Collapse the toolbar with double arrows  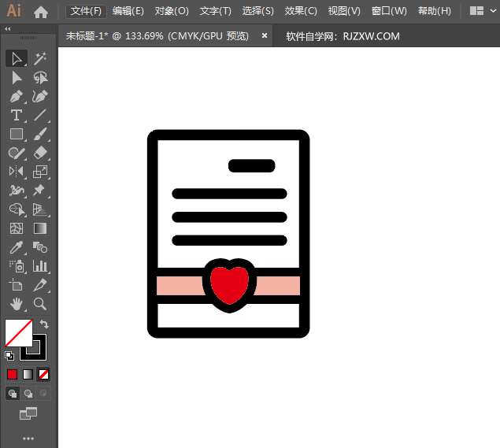(x=8, y=28)
